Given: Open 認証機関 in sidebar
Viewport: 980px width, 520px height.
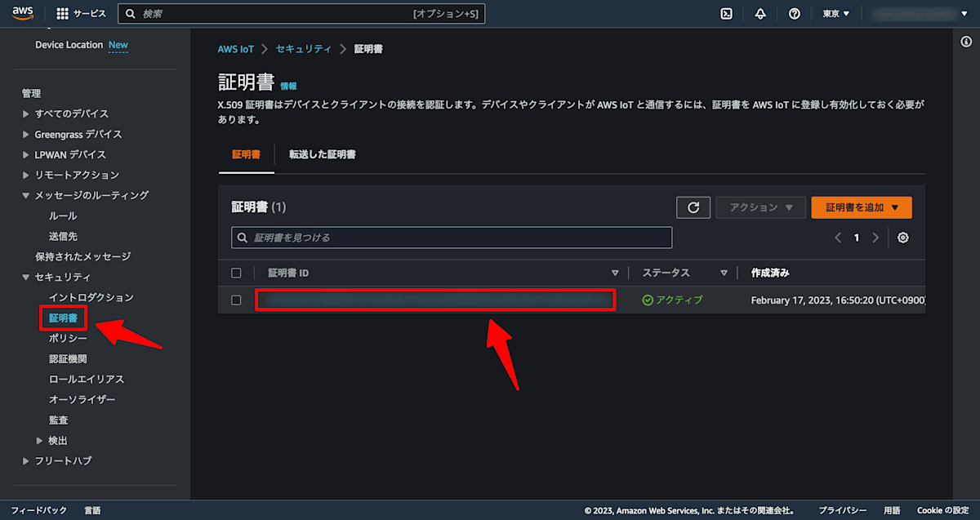Looking at the screenshot, I should coord(68,358).
